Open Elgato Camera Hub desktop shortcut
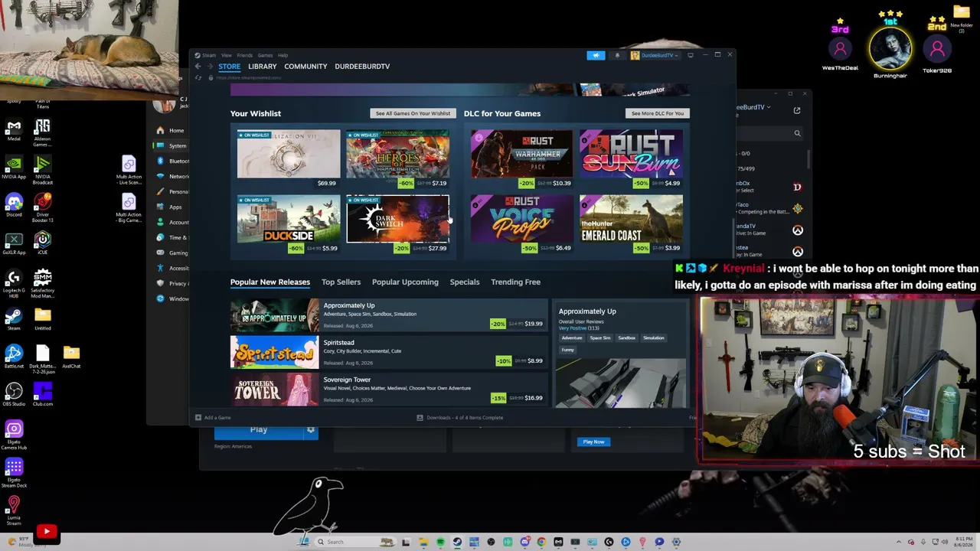980x551 pixels. pos(14,435)
